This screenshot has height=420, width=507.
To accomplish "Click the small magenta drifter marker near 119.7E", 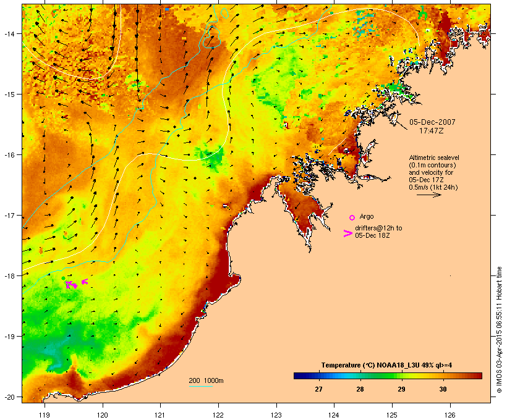I will point(85,282).
